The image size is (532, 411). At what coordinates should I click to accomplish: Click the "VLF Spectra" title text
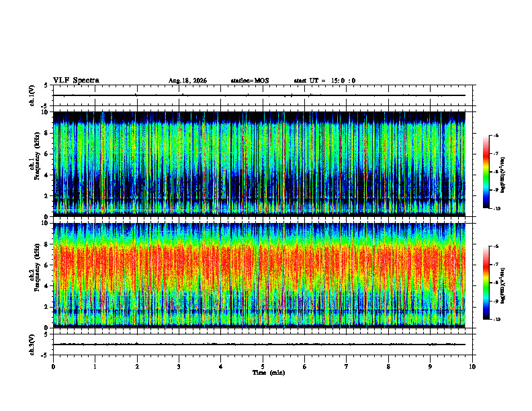(x=76, y=81)
